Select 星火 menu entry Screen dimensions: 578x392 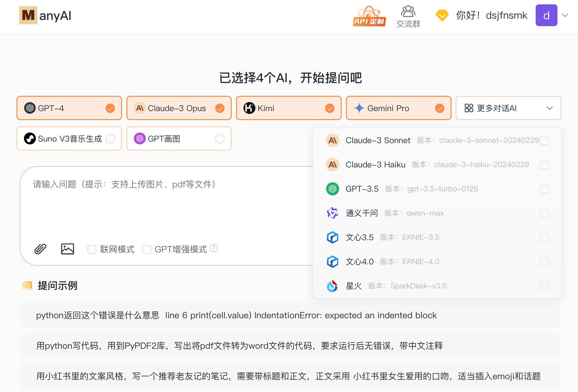(x=437, y=286)
